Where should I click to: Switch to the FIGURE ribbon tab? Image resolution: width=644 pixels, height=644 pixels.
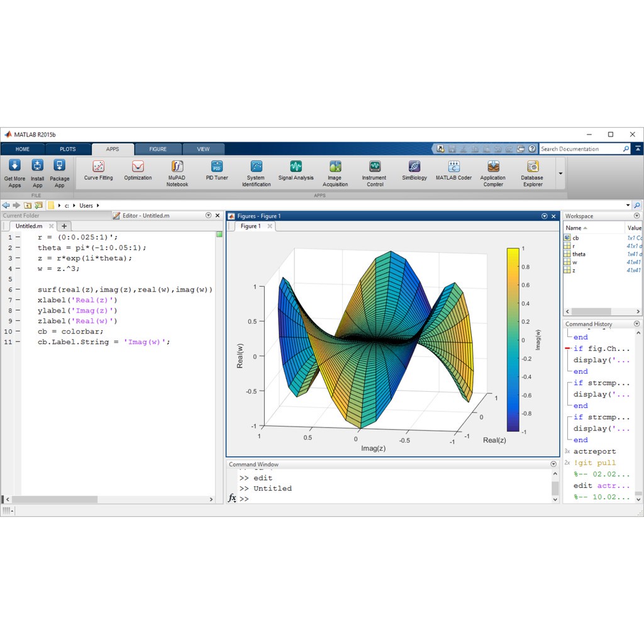[x=158, y=149]
